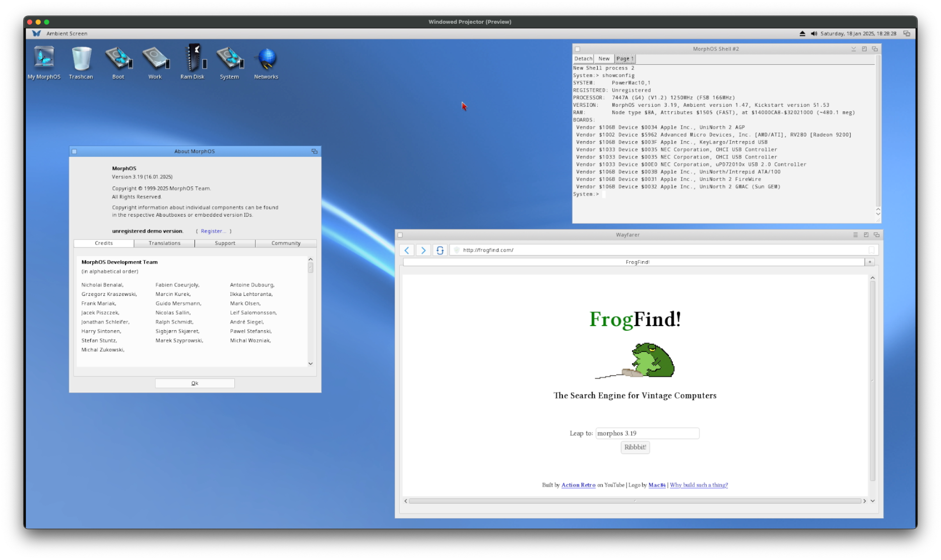Open the My MorphOS desktop icon
This screenshot has width=941, height=560.
[x=44, y=62]
